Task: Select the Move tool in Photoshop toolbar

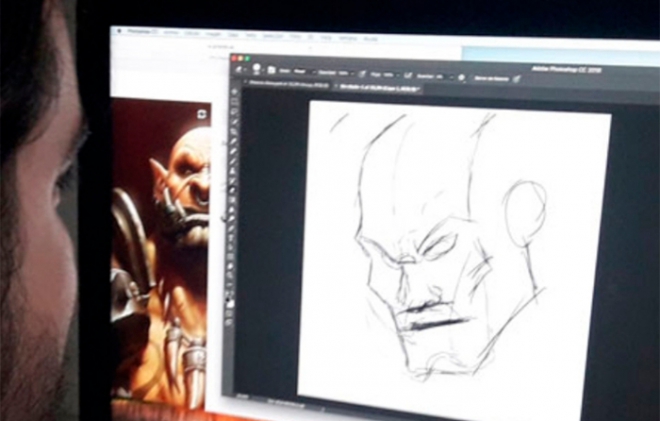Action: pos(234,91)
